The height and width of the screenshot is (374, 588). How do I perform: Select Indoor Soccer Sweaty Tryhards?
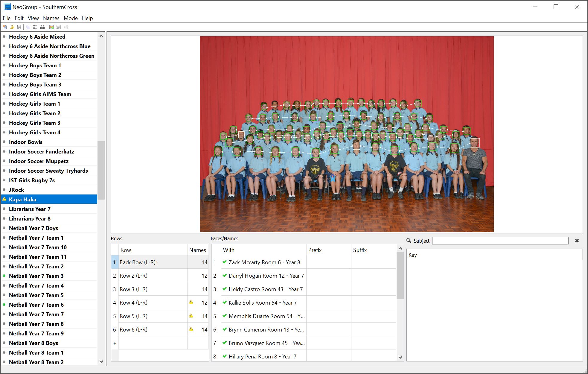point(48,171)
